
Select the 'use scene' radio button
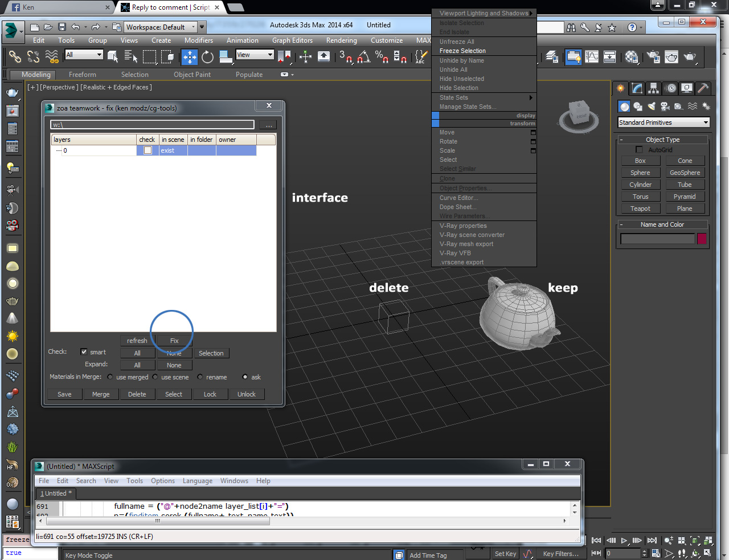coord(155,377)
